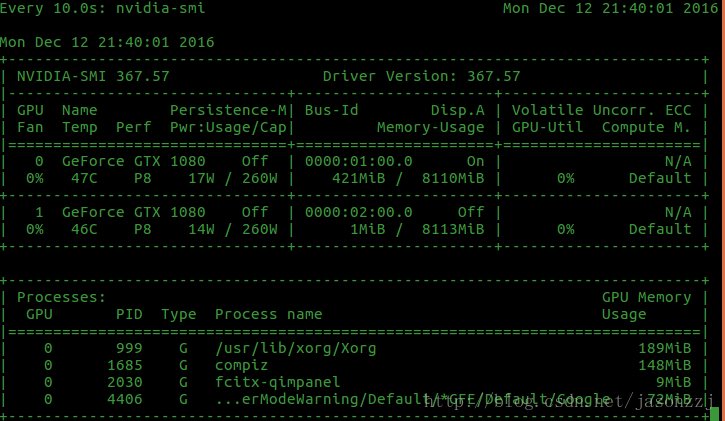Viewport: 725px width, 421px height.
Task: Click the 'Every 10.0s: nvidia-smi' watch header
Action: pos(99,9)
